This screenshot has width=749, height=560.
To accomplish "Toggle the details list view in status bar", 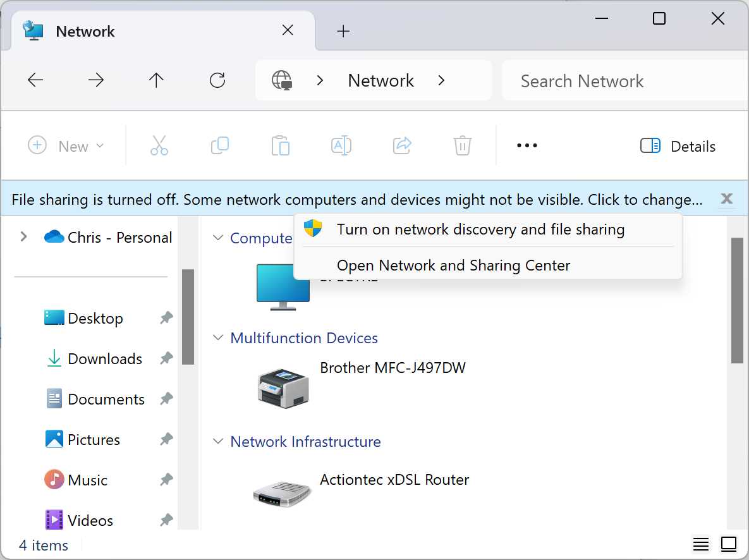I will (700, 544).
